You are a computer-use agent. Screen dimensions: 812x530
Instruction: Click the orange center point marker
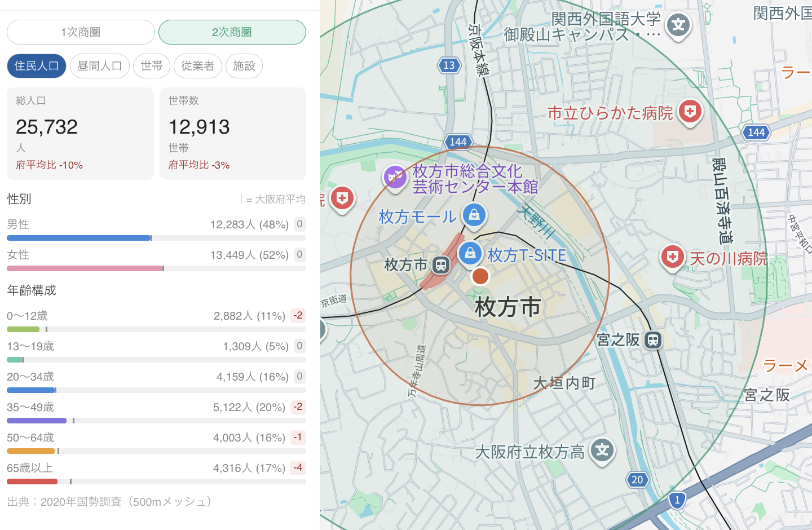pos(480,276)
